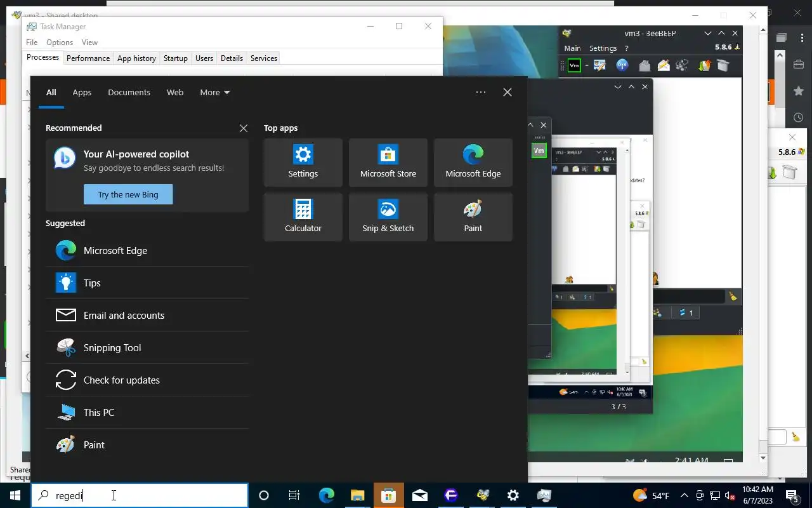Switch to Details tab in Task Manager

coord(232,58)
